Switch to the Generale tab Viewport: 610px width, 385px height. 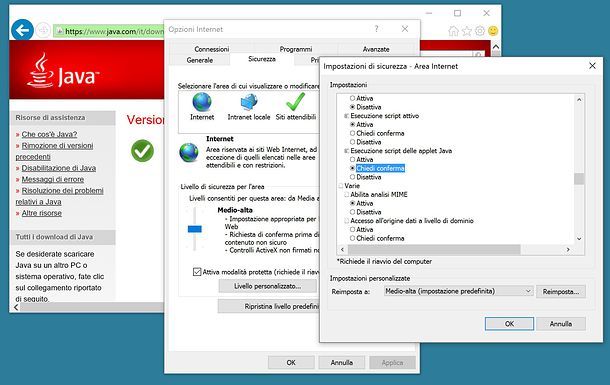point(200,60)
